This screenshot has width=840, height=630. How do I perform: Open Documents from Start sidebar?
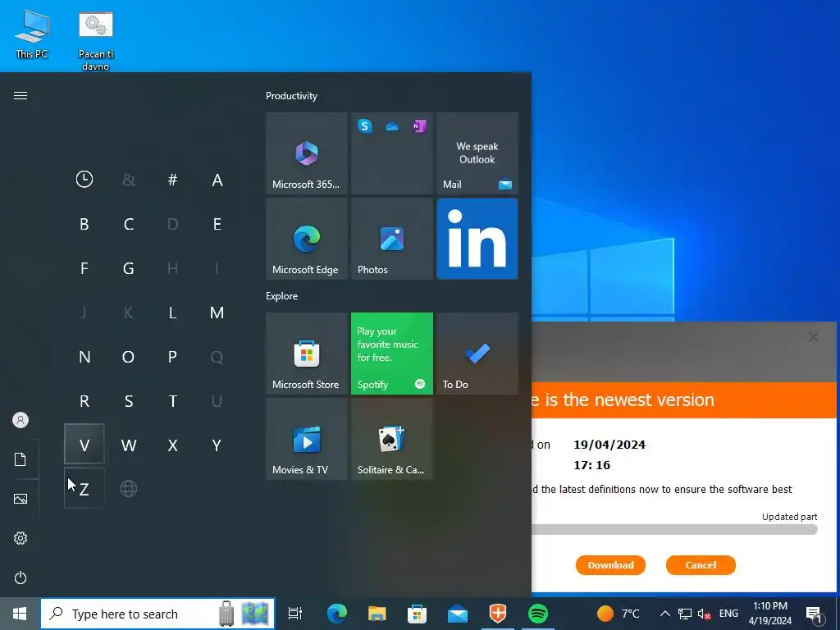21,459
